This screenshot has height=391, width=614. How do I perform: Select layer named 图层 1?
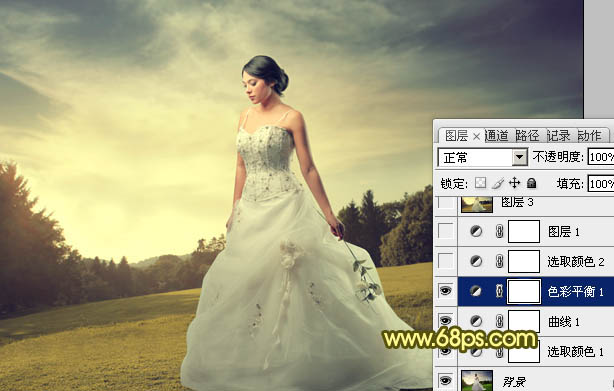(x=563, y=232)
